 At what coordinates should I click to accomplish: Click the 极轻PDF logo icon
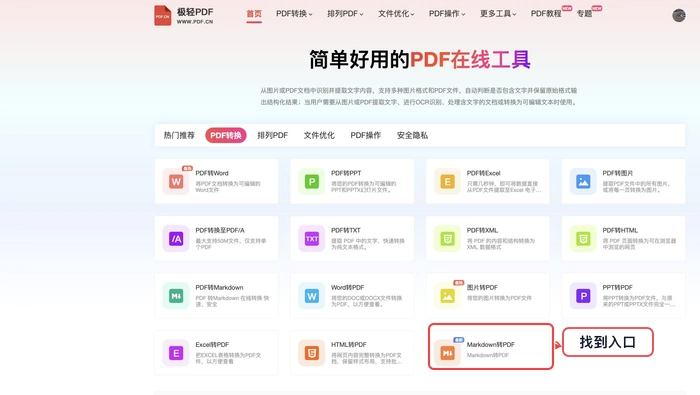click(162, 16)
